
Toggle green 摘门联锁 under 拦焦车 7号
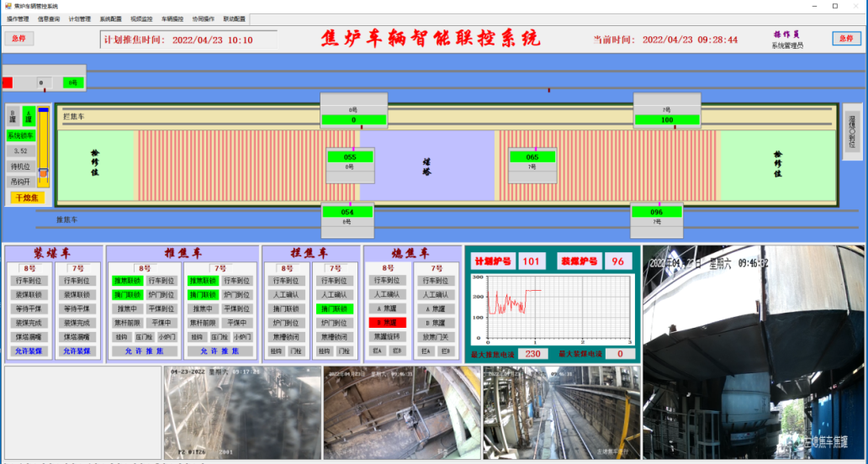(x=335, y=308)
